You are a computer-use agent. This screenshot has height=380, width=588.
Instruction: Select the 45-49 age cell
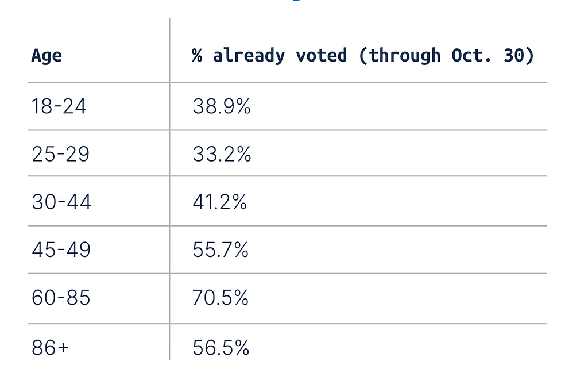61,250
